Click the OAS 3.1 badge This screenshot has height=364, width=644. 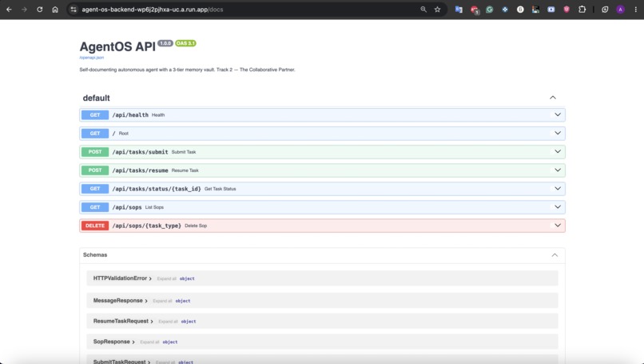[x=185, y=43]
